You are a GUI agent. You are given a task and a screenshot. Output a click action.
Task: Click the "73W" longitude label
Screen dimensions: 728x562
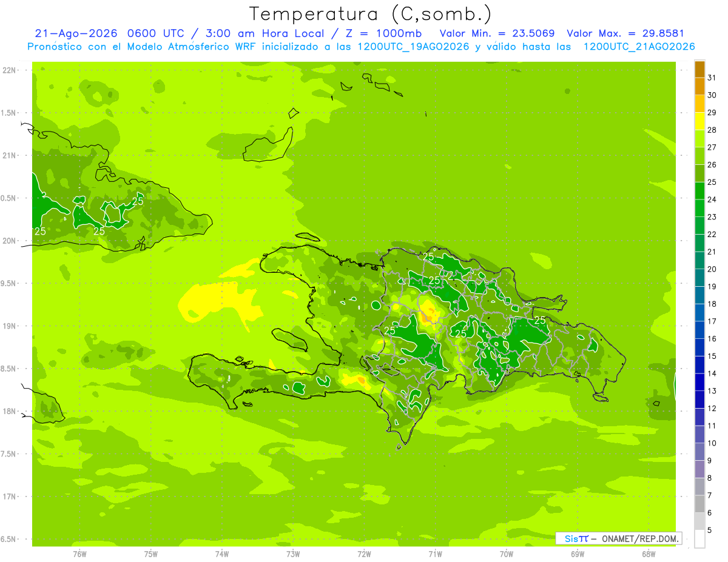coord(293,554)
